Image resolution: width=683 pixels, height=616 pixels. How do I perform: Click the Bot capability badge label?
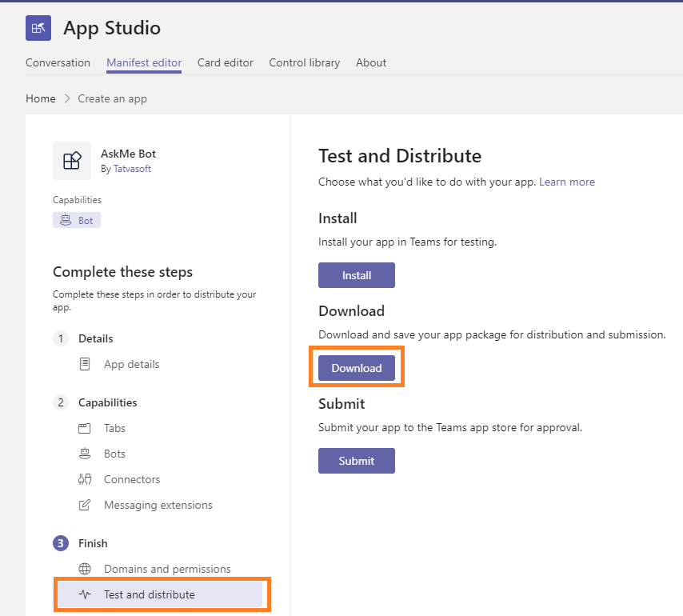pyautogui.click(x=86, y=221)
